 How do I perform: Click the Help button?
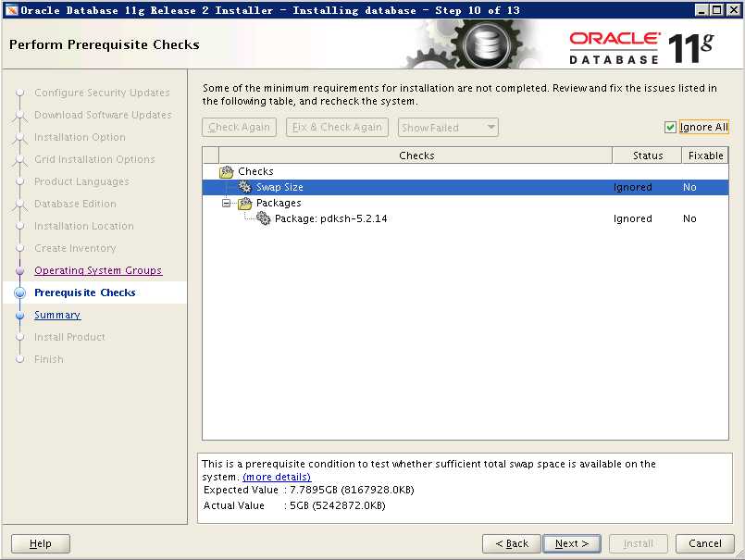41,544
